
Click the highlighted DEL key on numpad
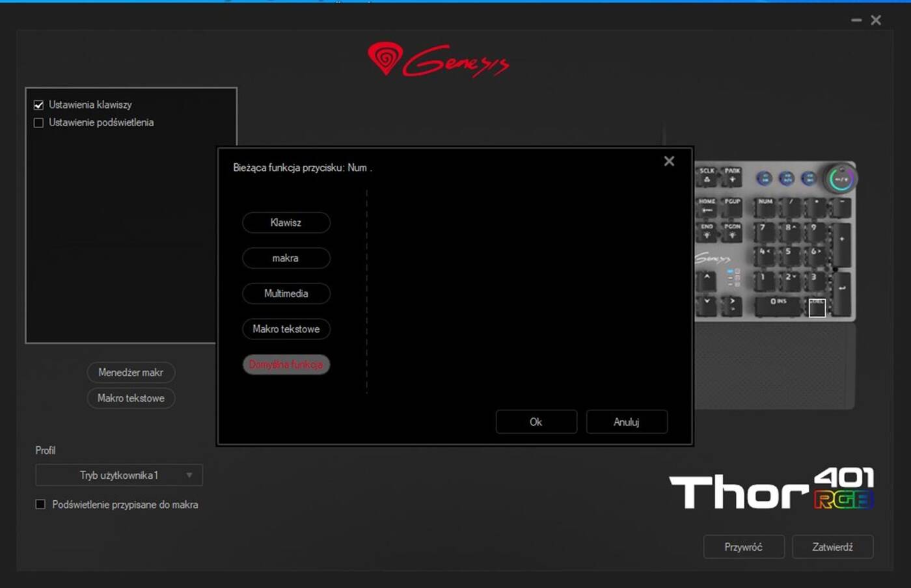(x=817, y=308)
